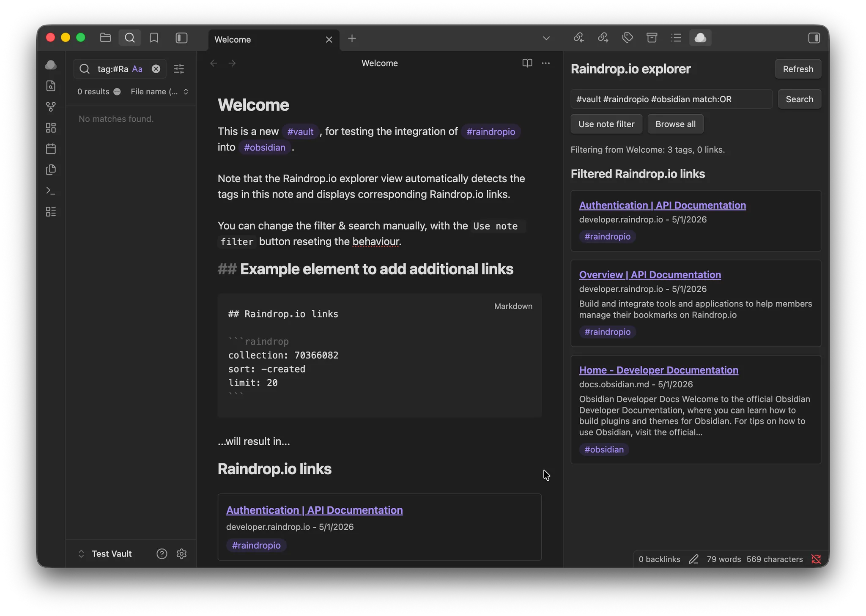
Task: Click the 79 words status entry
Action: (x=723, y=559)
